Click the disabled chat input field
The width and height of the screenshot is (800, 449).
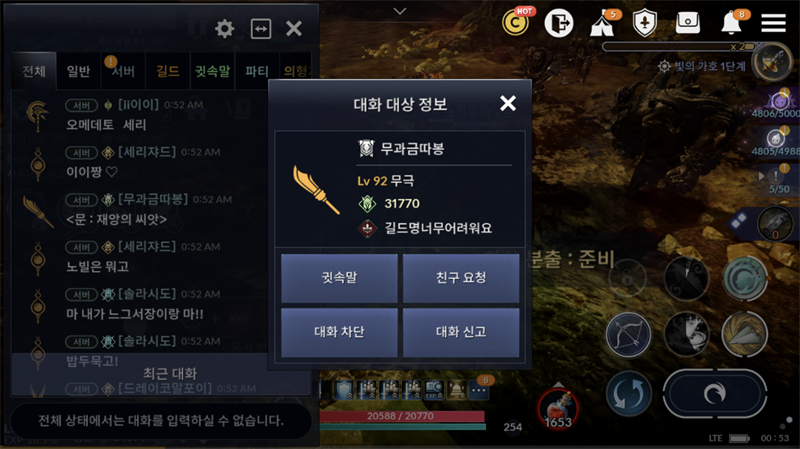tap(161, 421)
